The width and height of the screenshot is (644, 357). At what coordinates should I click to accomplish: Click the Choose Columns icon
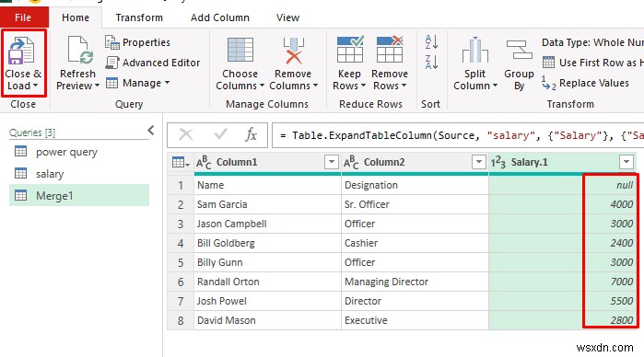(x=240, y=50)
